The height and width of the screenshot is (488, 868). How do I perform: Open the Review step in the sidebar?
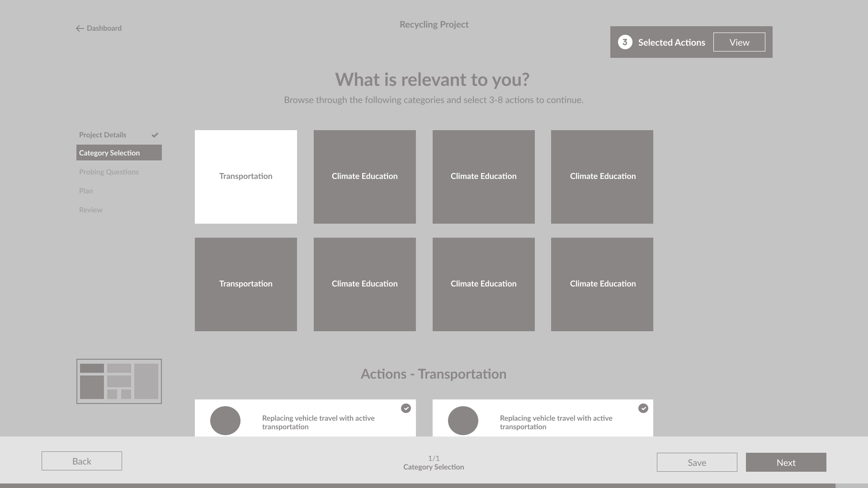coord(91,210)
